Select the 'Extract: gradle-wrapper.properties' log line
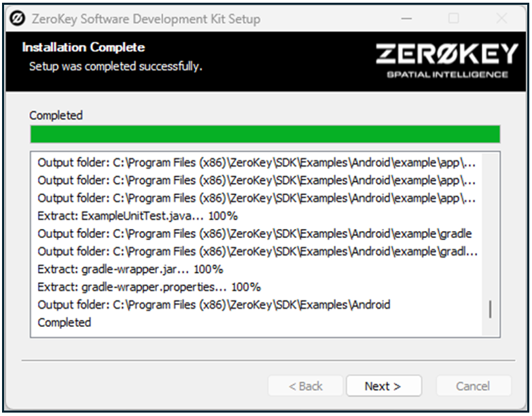The image size is (532, 416). tap(149, 287)
